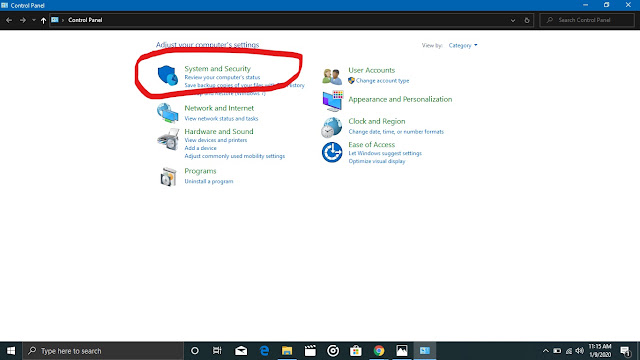Launch Microsoft Edge from the taskbar
This screenshot has width=640, height=360.
264,351
